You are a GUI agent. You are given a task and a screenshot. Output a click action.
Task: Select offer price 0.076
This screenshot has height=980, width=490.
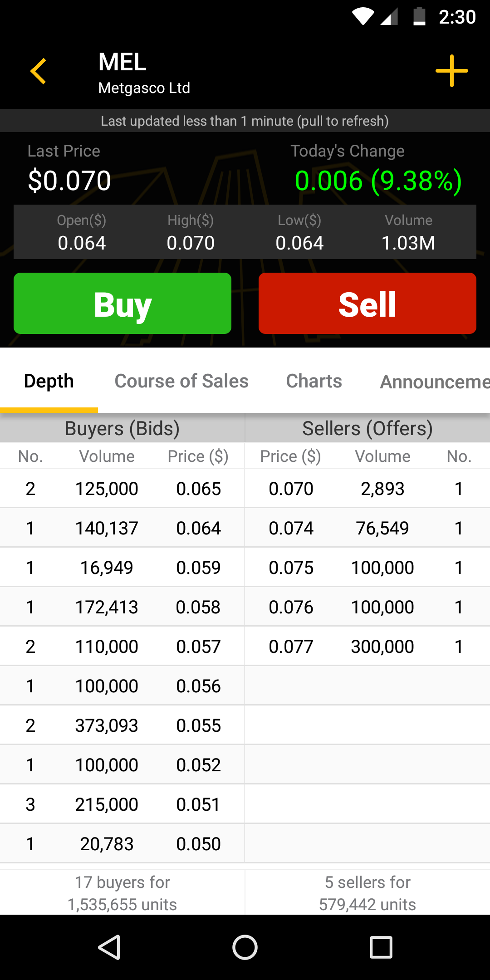click(291, 607)
